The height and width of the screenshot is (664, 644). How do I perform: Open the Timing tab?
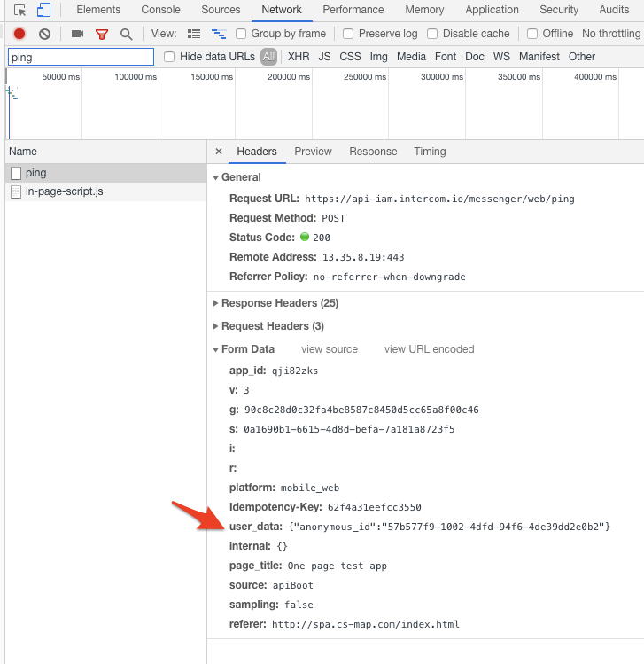(x=430, y=152)
